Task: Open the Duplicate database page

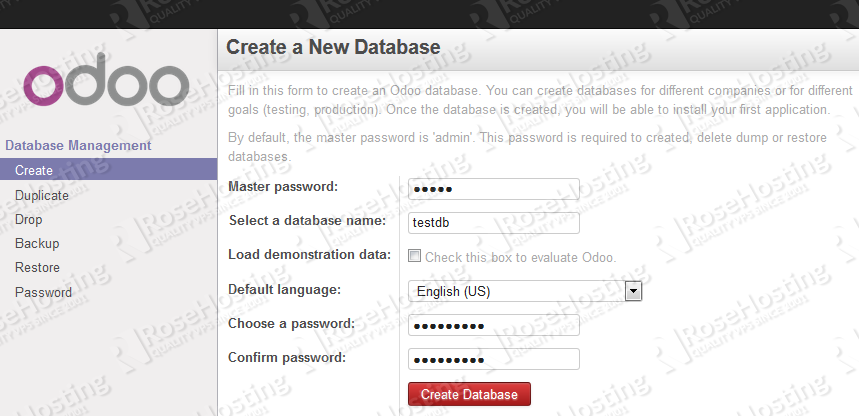Action: coord(42,196)
